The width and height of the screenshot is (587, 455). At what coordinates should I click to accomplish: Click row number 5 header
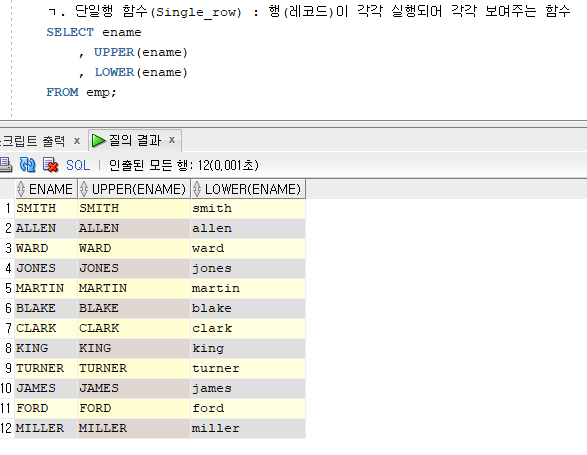coord(8,288)
